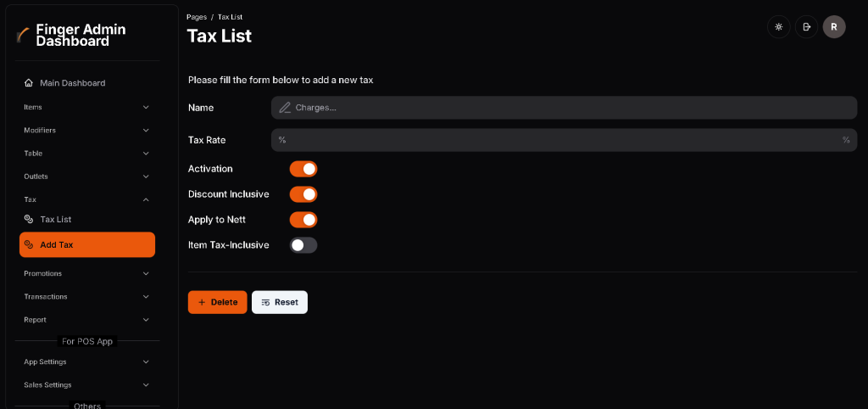This screenshot has width=868, height=409.
Task: Open the user avatar labeled R
Action: tap(834, 27)
